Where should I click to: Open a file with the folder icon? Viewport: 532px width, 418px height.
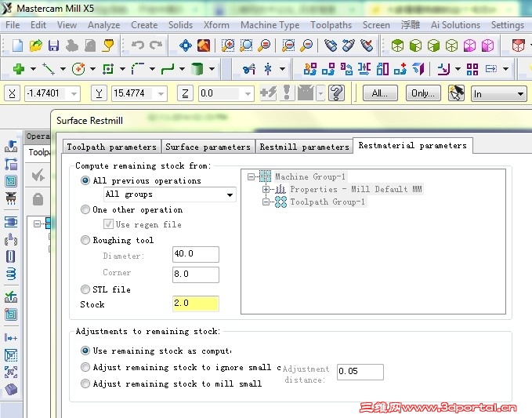(35, 45)
